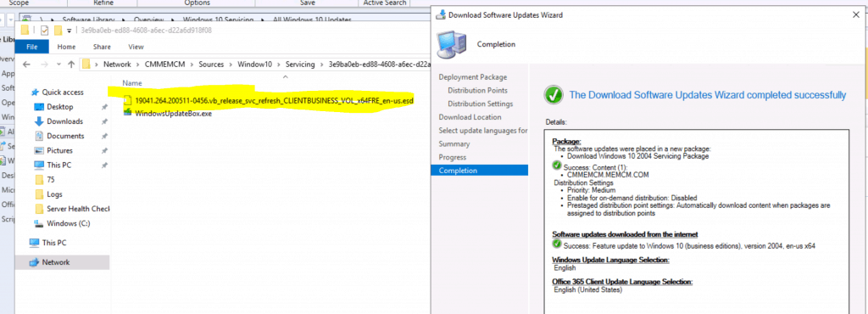Click the Forward navigation arrow
This screenshot has width=868, height=314.
[44, 64]
